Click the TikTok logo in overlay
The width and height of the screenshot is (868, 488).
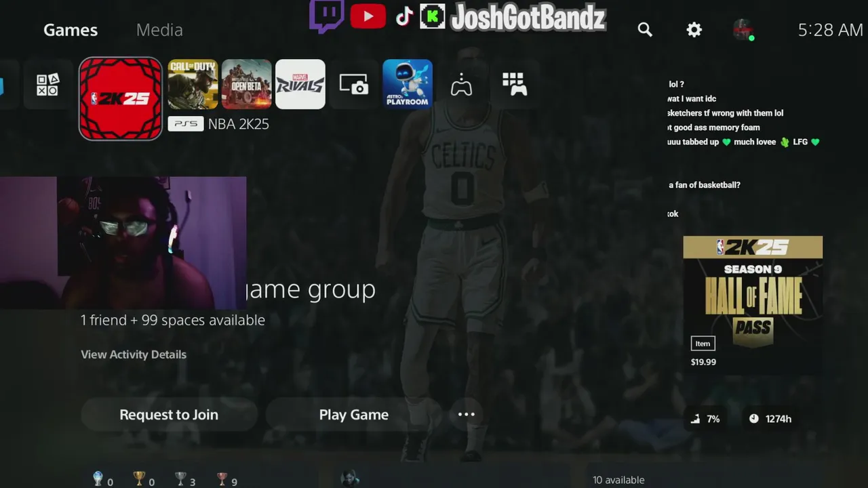(404, 17)
